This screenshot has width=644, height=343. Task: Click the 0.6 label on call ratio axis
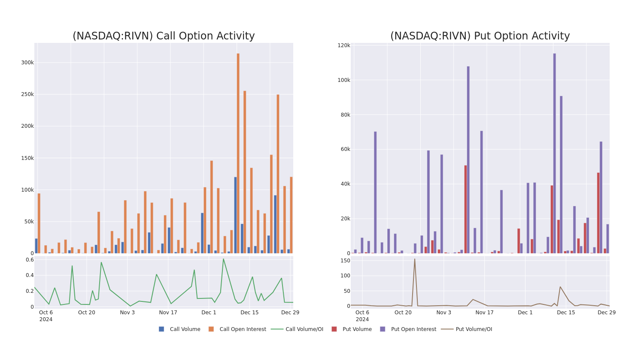(30, 260)
